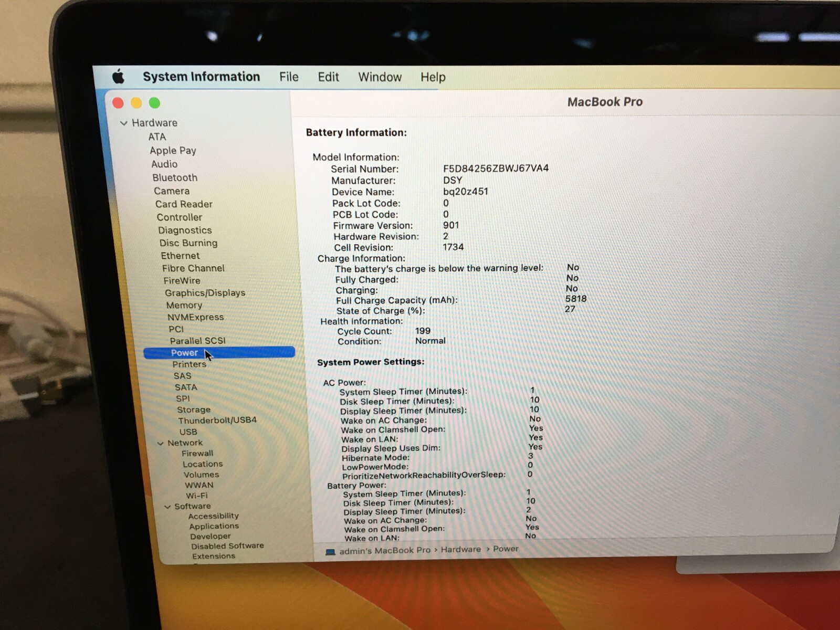Close the System Information window
The height and width of the screenshot is (630, 840).
tap(118, 103)
